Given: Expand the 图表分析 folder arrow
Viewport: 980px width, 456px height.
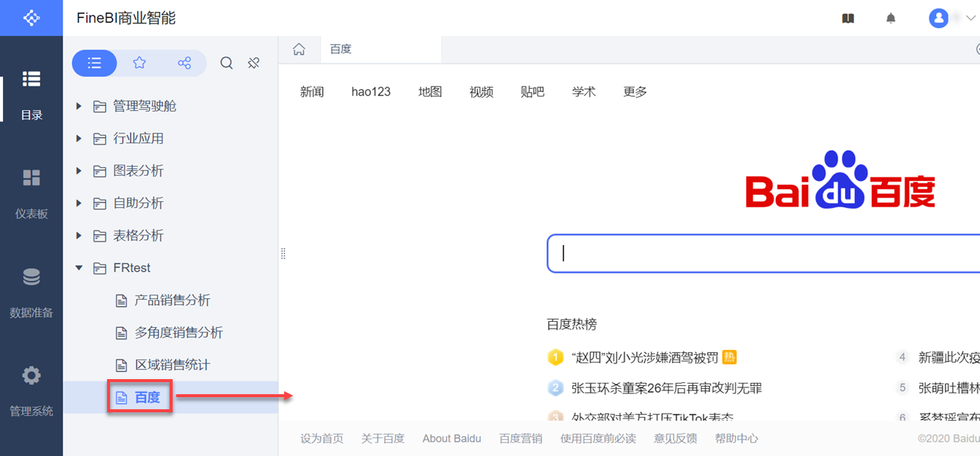Looking at the screenshot, I should click(x=79, y=171).
